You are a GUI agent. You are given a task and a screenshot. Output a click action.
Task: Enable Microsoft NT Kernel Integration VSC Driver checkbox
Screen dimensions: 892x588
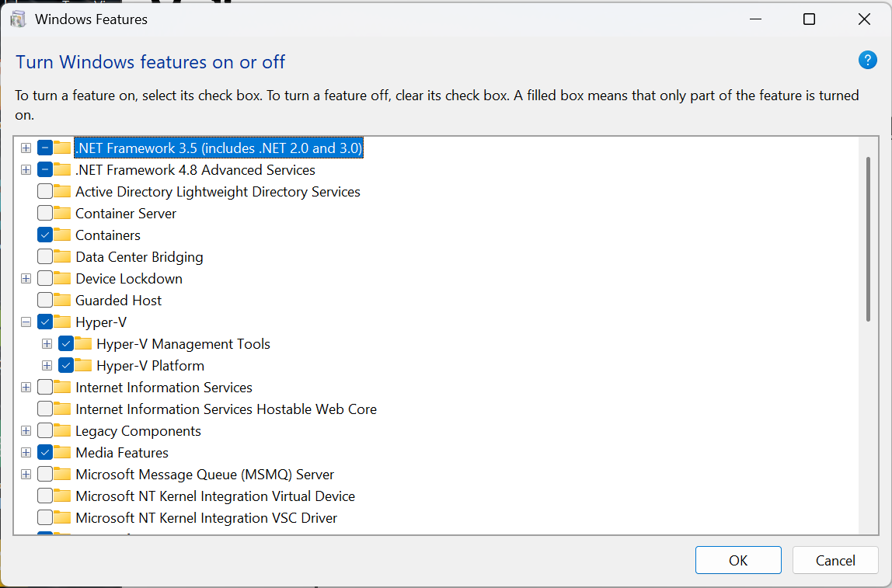click(45, 517)
